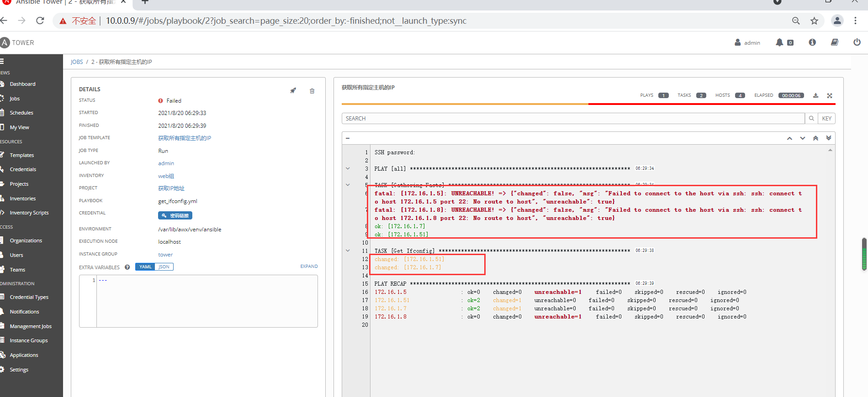868x397 pixels.
Task: Go forward in browser history
Action: pyautogui.click(x=21, y=21)
